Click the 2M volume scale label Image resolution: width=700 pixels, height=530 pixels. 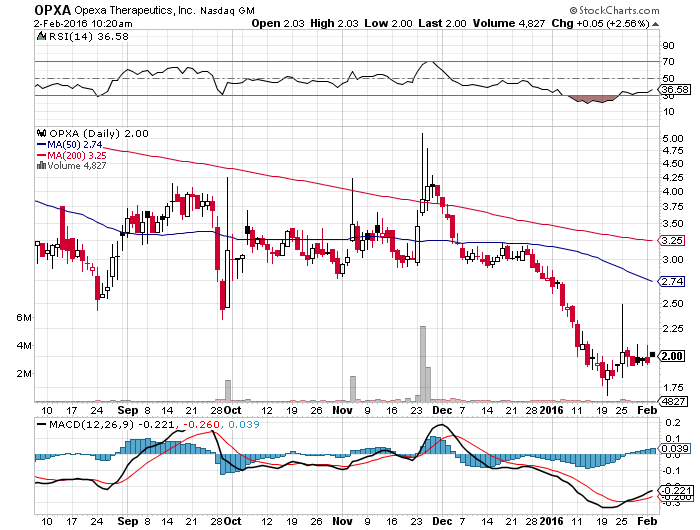point(24,373)
